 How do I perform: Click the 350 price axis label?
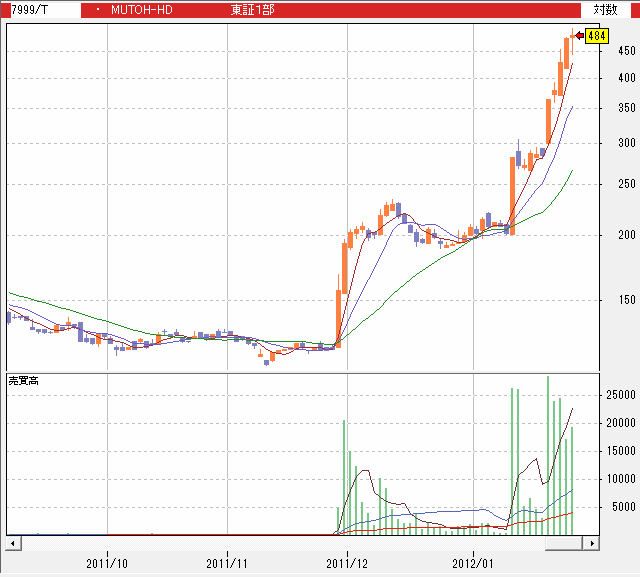point(627,108)
